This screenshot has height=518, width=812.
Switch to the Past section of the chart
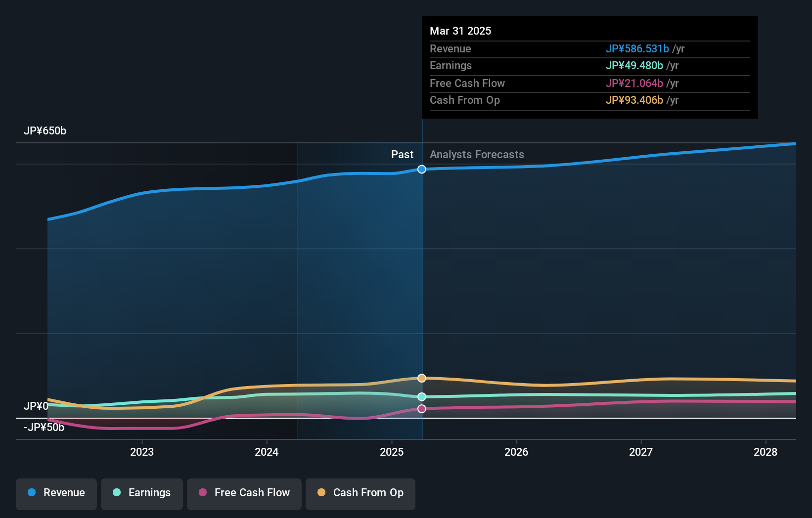[x=402, y=154]
